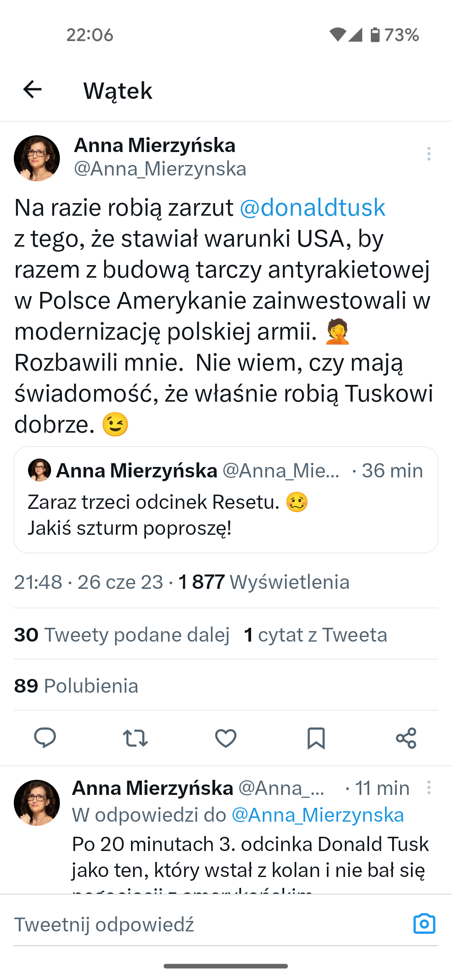Open Anna Mierzyńska profile name in header
452x980 pixels.
(155, 146)
